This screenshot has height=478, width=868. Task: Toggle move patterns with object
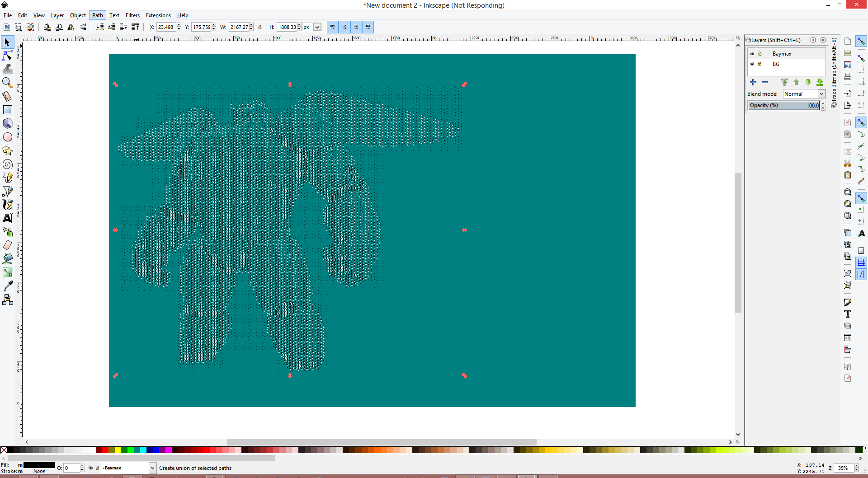click(368, 27)
